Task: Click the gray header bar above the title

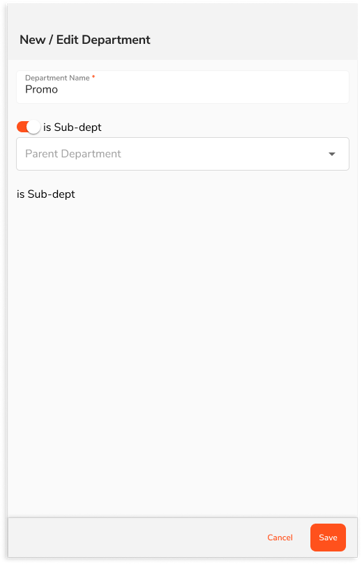Action: point(183,16)
